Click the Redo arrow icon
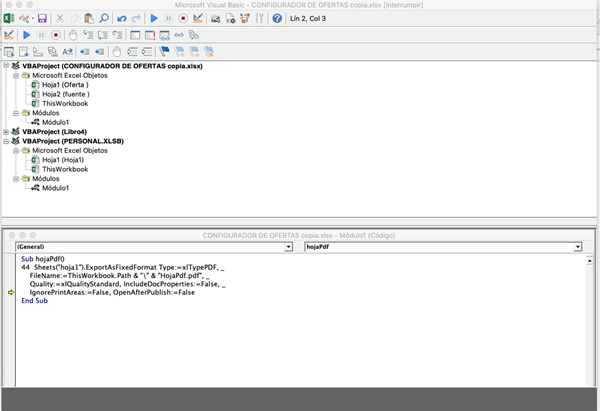The height and width of the screenshot is (411, 600). (136, 18)
